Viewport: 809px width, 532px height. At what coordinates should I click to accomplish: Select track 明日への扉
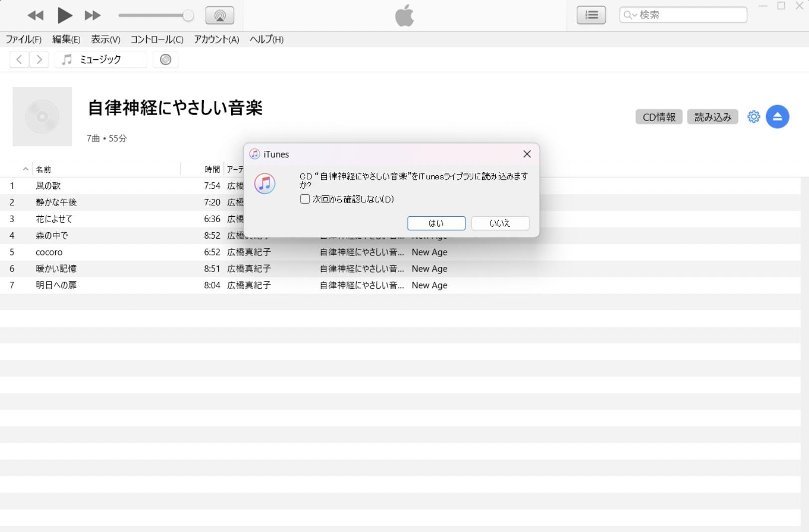pyautogui.click(x=56, y=285)
